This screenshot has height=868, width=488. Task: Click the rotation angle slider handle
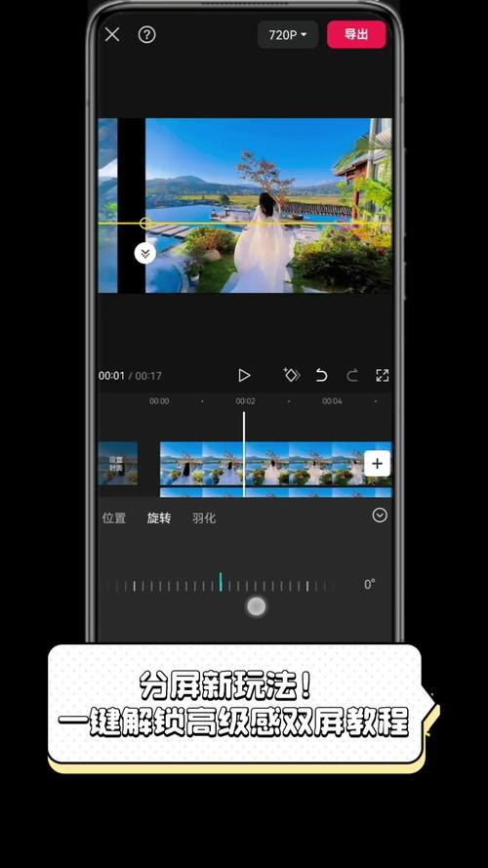[256, 606]
